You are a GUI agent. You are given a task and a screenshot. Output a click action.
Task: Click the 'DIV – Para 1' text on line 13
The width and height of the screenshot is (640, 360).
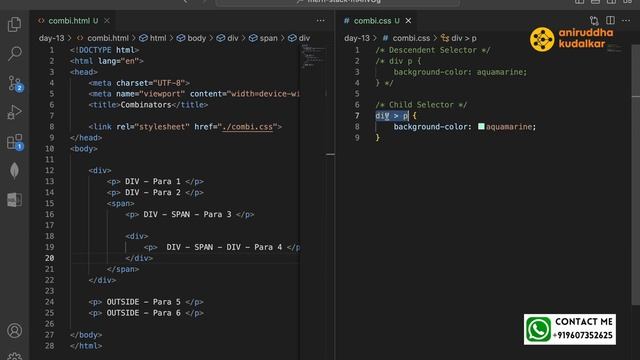(153, 181)
